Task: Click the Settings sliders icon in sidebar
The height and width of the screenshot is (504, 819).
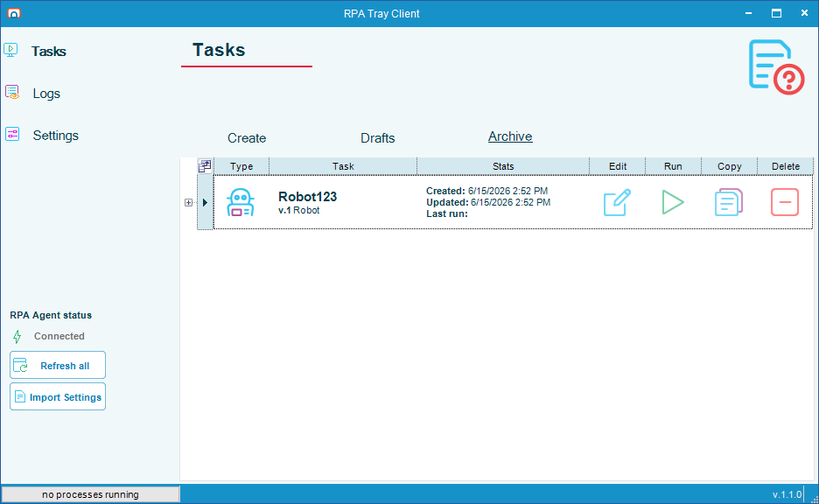Action: tap(12, 134)
